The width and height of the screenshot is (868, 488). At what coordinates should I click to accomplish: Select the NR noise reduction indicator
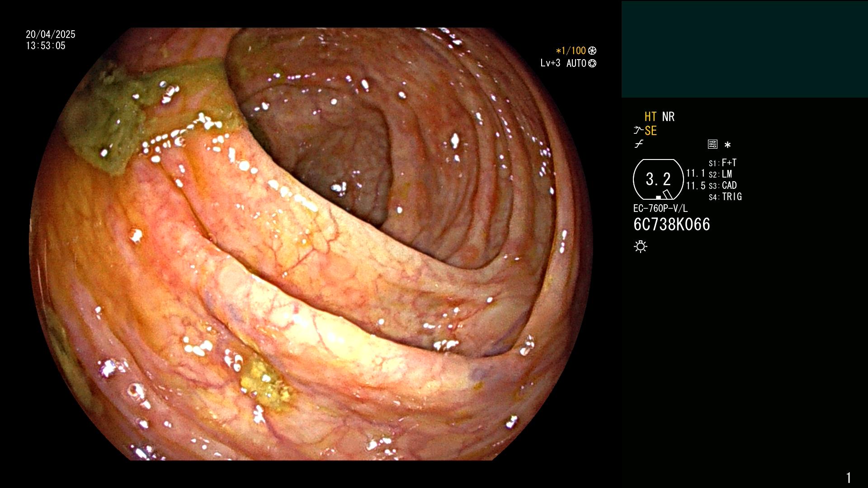668,117
